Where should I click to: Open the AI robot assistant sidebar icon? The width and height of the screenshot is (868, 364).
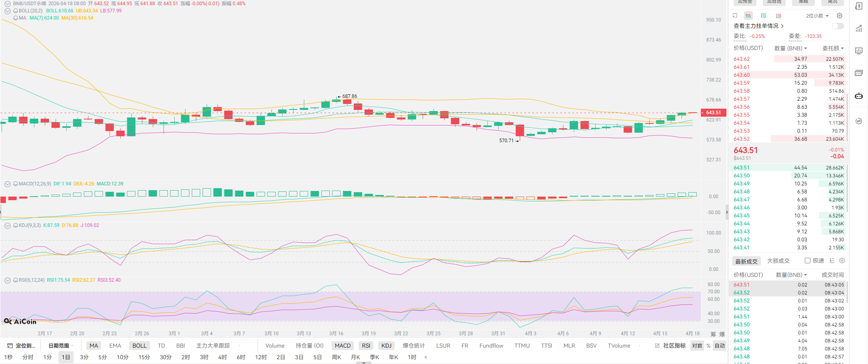pyautogui.click(x=858, y=96)
